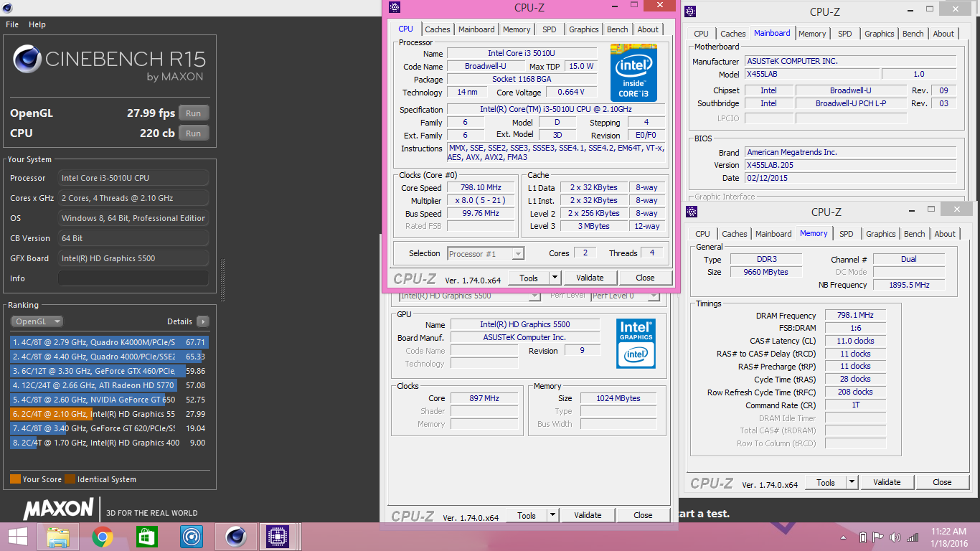This screenshot has height=551, width=980.
Task: Select ranking entry Quadro K4000M 67.71
Action: click(x=108, y=342)
